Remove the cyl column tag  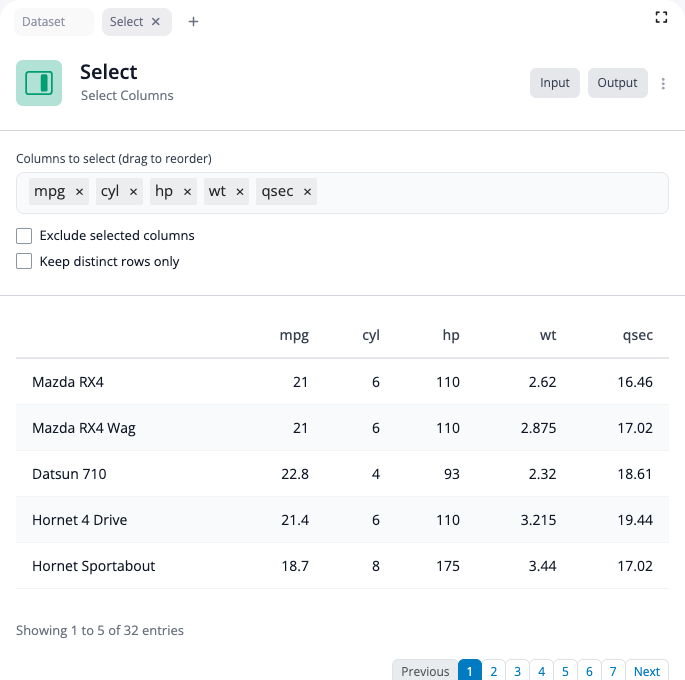point(133,192)
